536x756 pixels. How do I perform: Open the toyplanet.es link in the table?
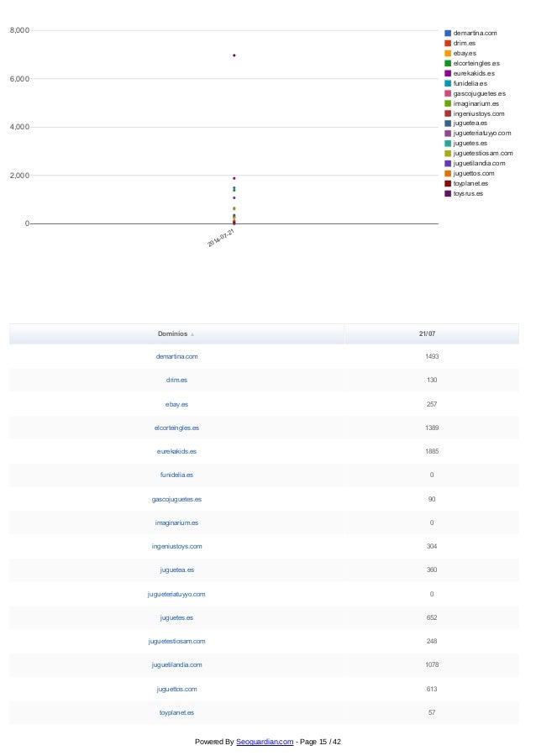[177, 713]
